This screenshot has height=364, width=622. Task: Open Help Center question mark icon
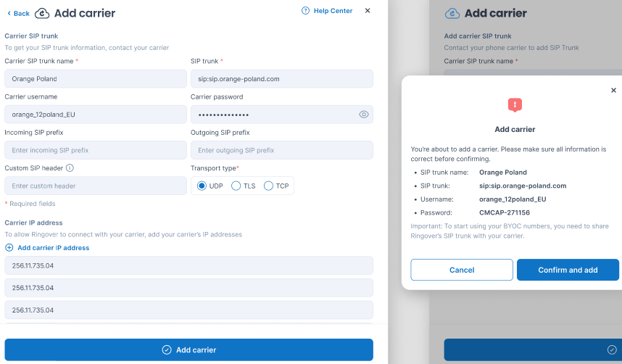(305, 11)
